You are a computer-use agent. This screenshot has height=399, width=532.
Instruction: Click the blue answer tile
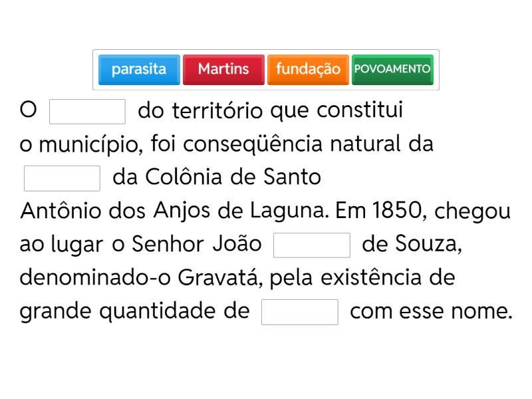point(139,69)
